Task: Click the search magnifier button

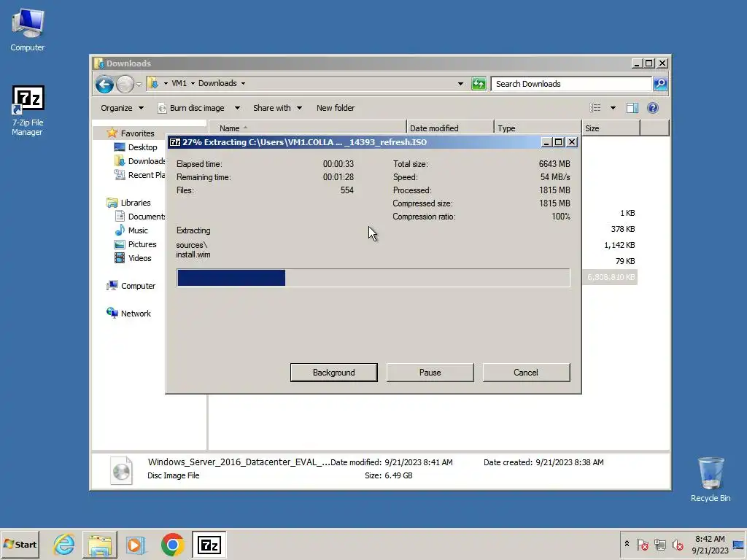Action: (x=659, y=84)
